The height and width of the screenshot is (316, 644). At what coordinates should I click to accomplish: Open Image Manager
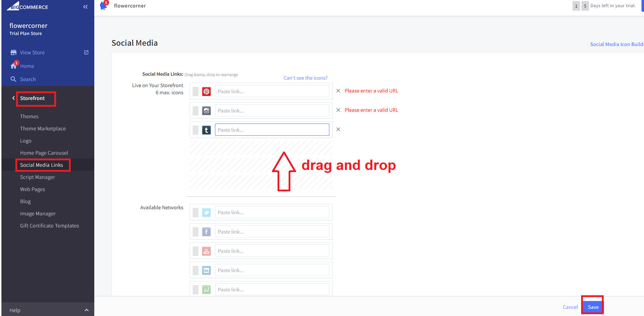38,214
